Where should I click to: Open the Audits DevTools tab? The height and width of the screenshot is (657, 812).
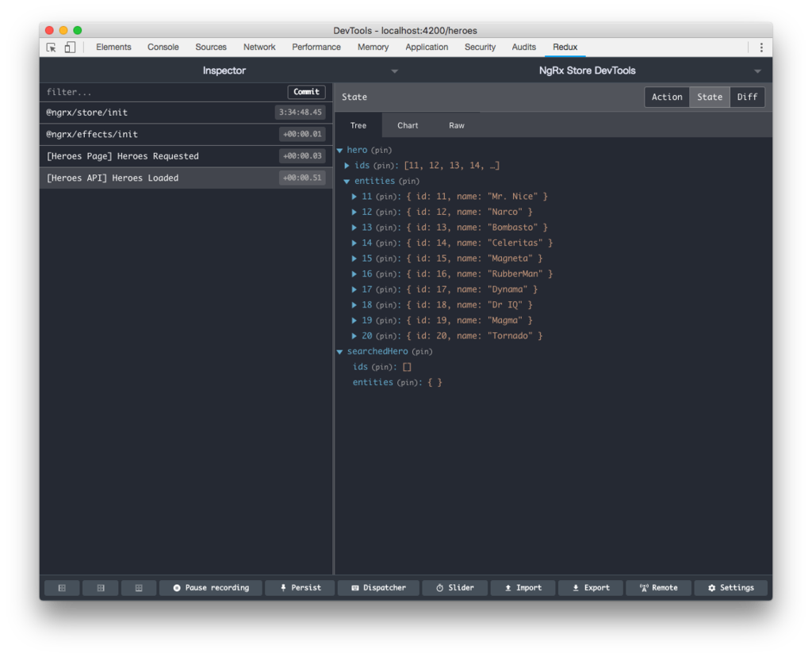(523, 47)
